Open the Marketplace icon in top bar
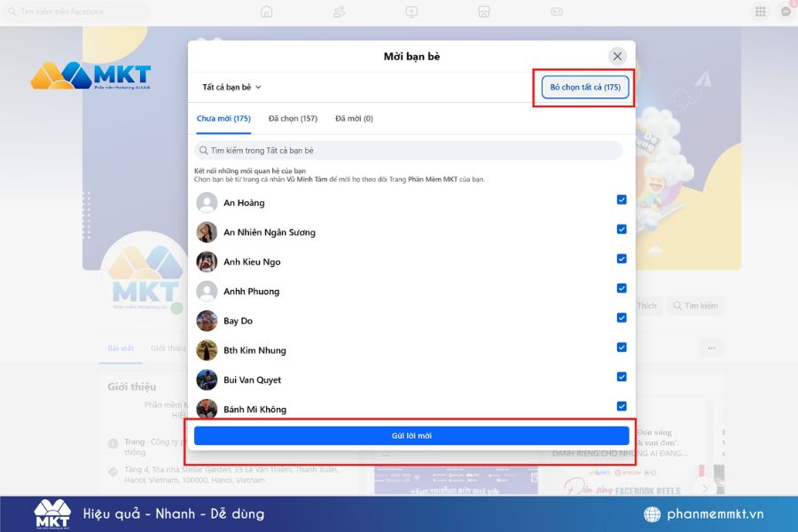This screenshot has height=532, width=798. coord(484,12)
